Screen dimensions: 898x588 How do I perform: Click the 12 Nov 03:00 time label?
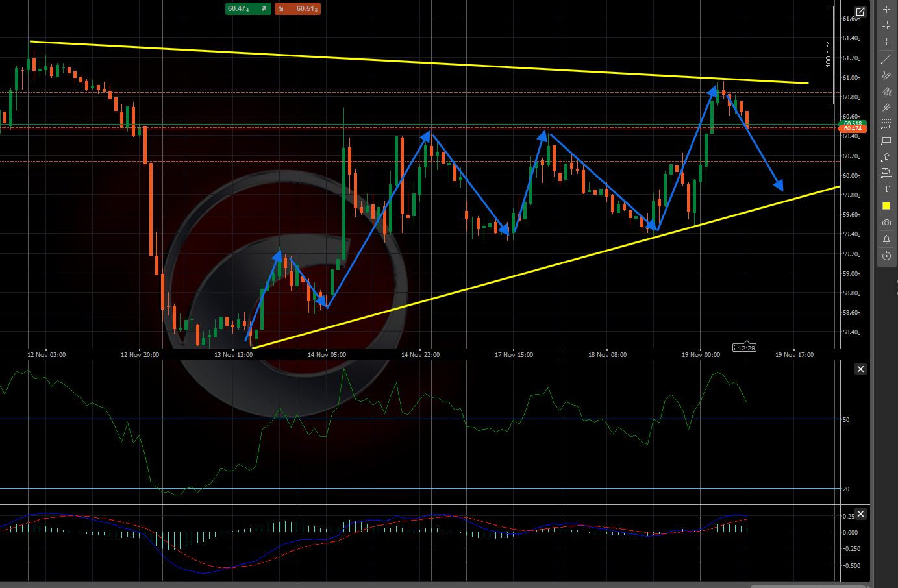46,355
